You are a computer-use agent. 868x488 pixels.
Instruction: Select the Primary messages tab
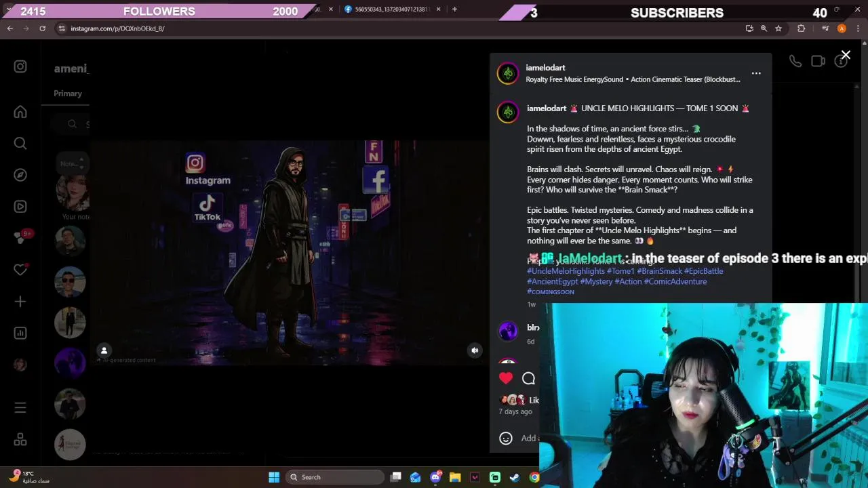click(68, 94)
